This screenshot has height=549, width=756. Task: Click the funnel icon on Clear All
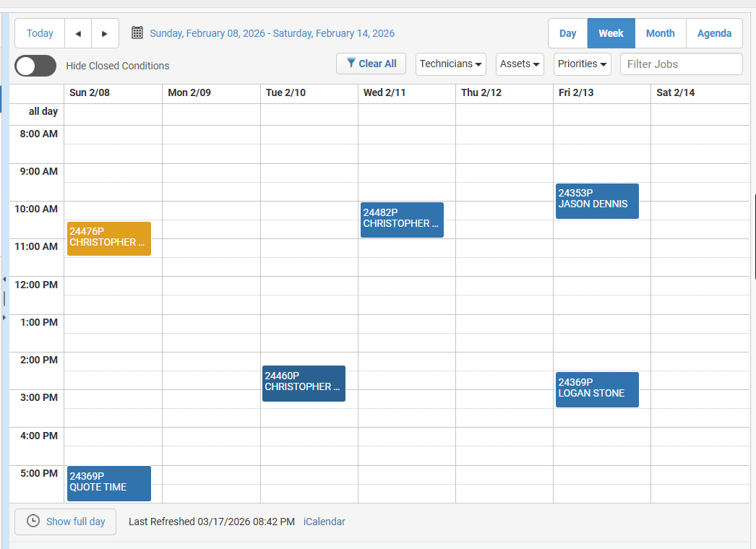pyautogui.click(x=351, y=64)
